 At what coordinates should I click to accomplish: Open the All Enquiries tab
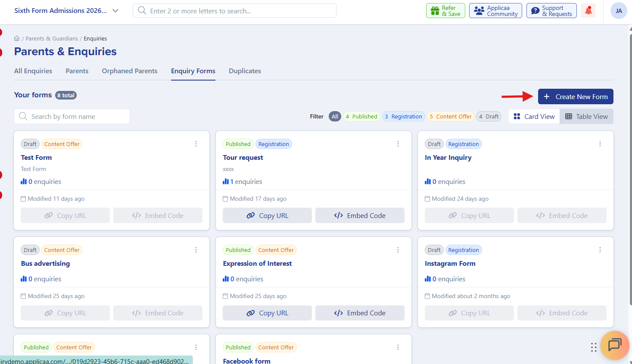(x=33, y=71)
